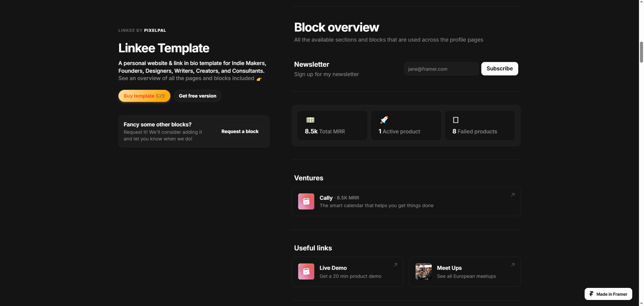Click the Useful links section heading
The image size is (644, 306).
point(313,248)
